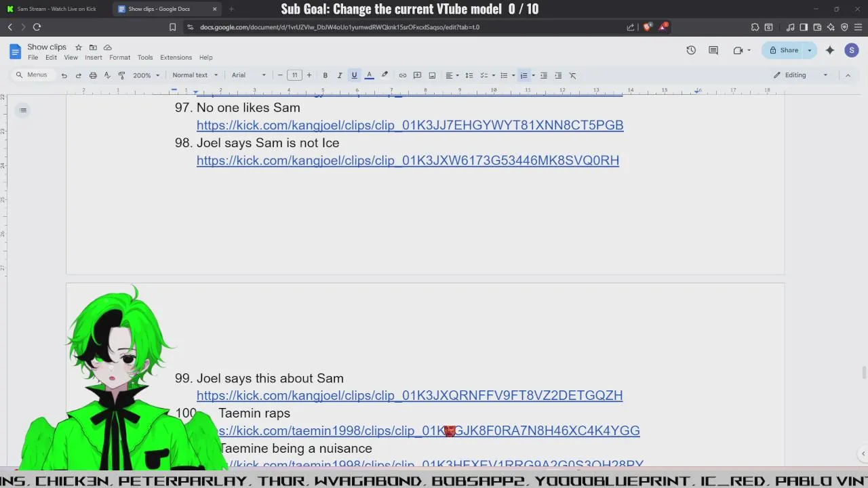This screenshot has width=868, height=488.
Task: View the cloud save status icon
Action: [107, 47]
